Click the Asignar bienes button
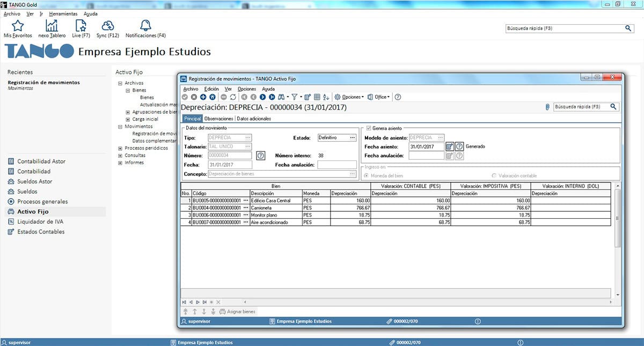644x346 pixels. [237, 311]
